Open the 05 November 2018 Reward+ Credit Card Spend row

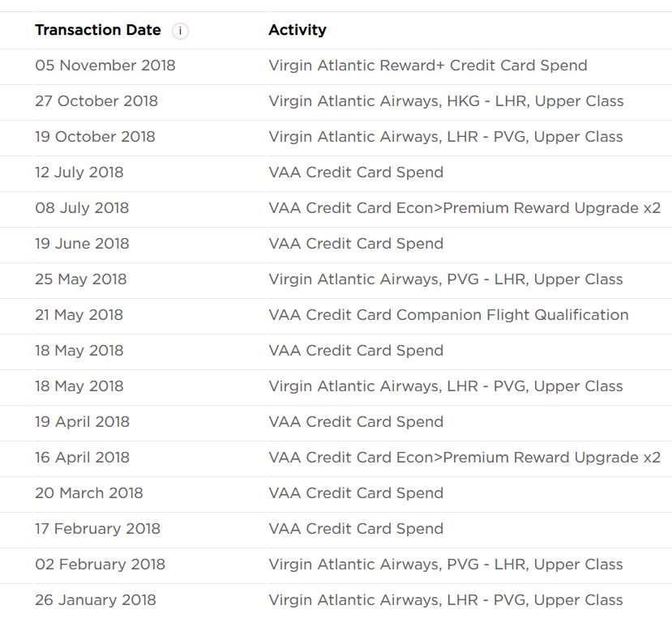point(336,66)
